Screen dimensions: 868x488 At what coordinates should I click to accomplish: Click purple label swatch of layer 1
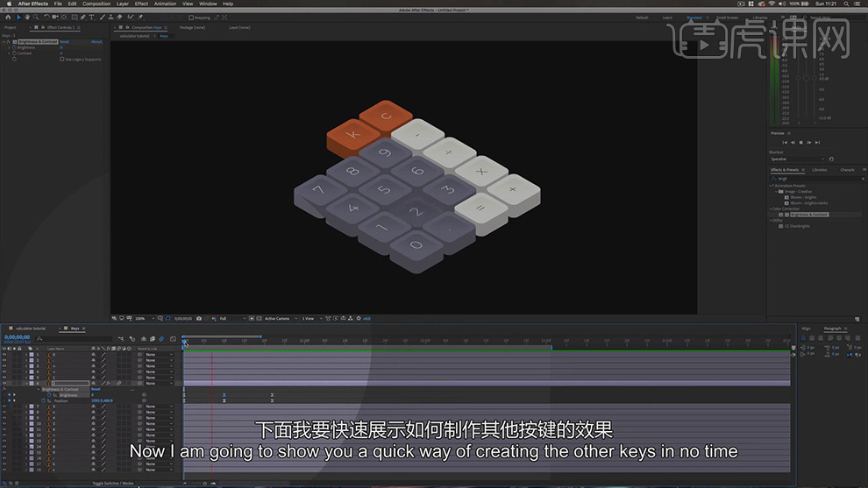pyautogui.click(x=31, y=354)
